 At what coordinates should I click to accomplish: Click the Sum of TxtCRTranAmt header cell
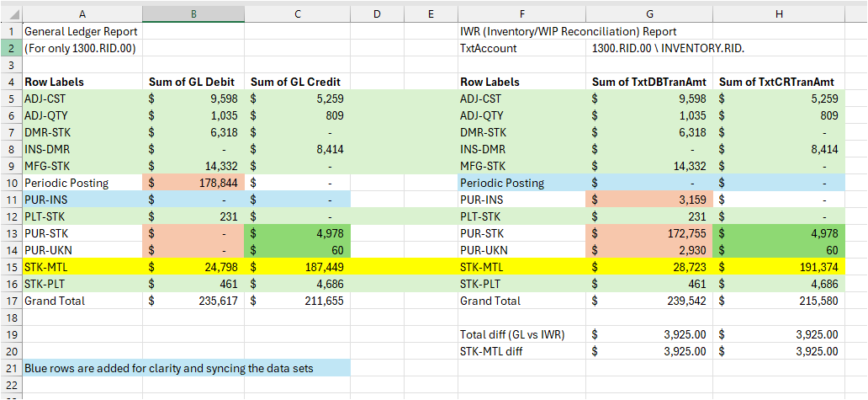pos(777,82)
